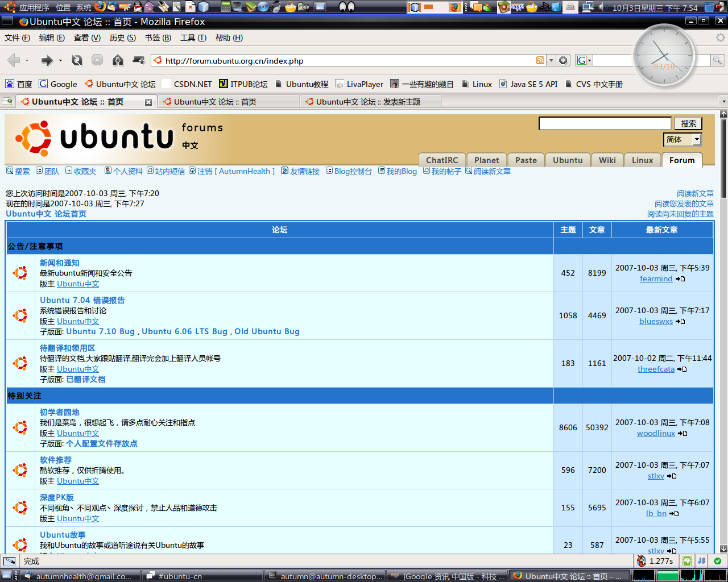The height and width of the screenshot is (582, 728).
Task: Open the 工具 menu
Action: 193,38
